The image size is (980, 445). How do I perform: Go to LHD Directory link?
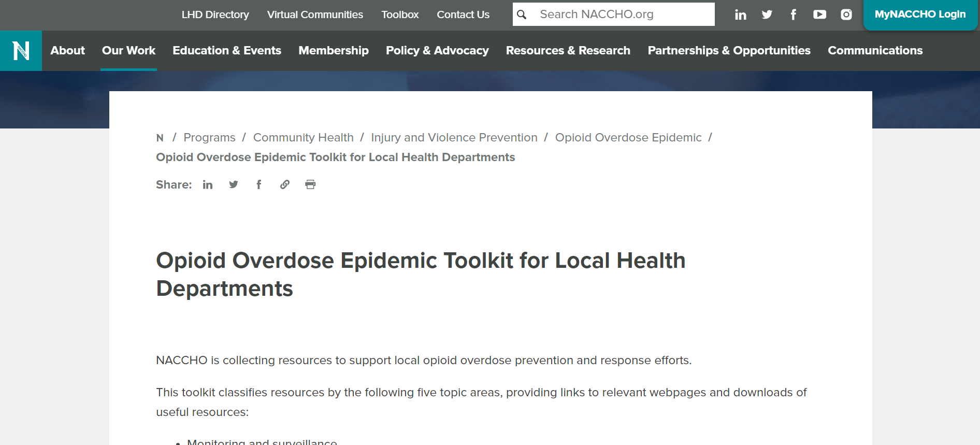click(215, 15)
